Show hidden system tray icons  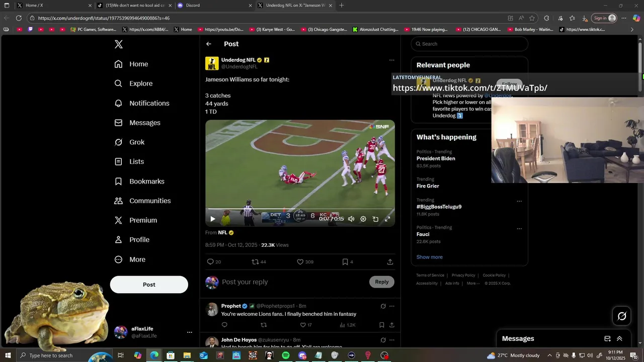point(549,355)
